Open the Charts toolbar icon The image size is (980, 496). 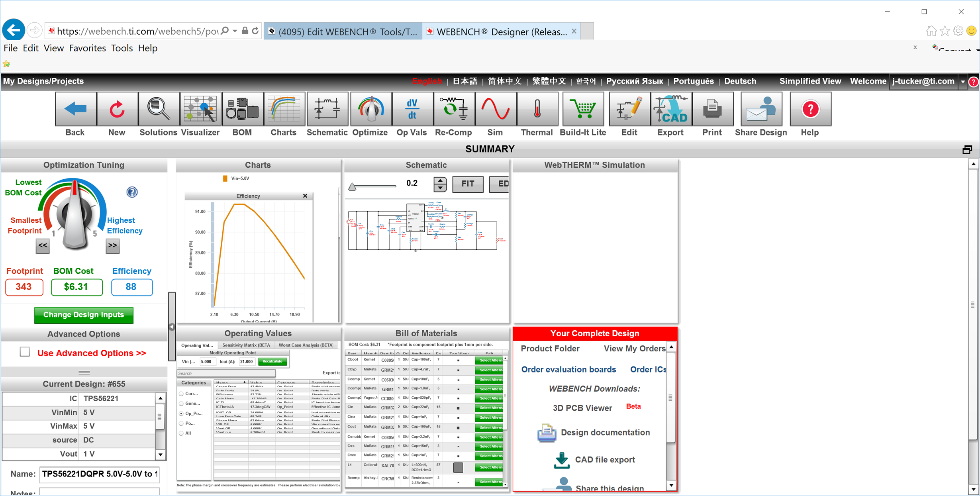tap(284, 109)
